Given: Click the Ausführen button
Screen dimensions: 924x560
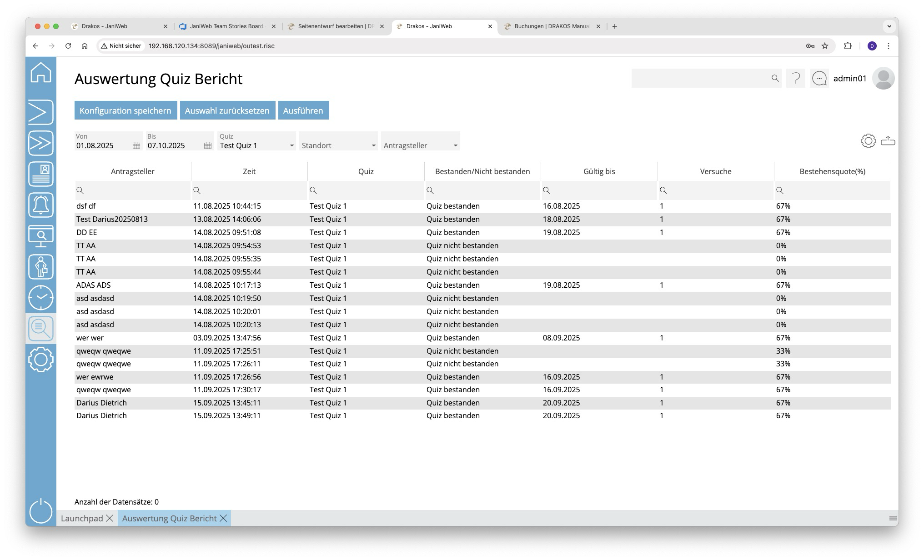Looking at the screenshot, I should pyautogui.click(x=303, y=110).
